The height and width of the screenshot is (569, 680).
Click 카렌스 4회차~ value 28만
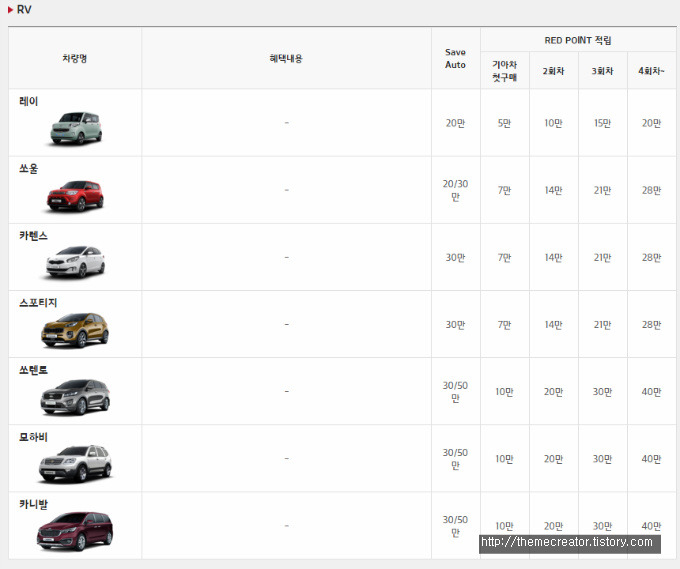[651, 258]
